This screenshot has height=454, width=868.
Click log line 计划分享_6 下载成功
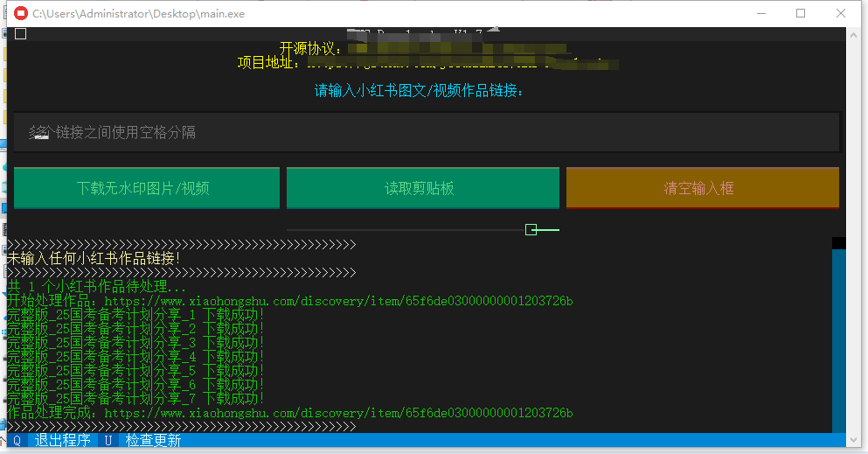(x=135, y=385)
